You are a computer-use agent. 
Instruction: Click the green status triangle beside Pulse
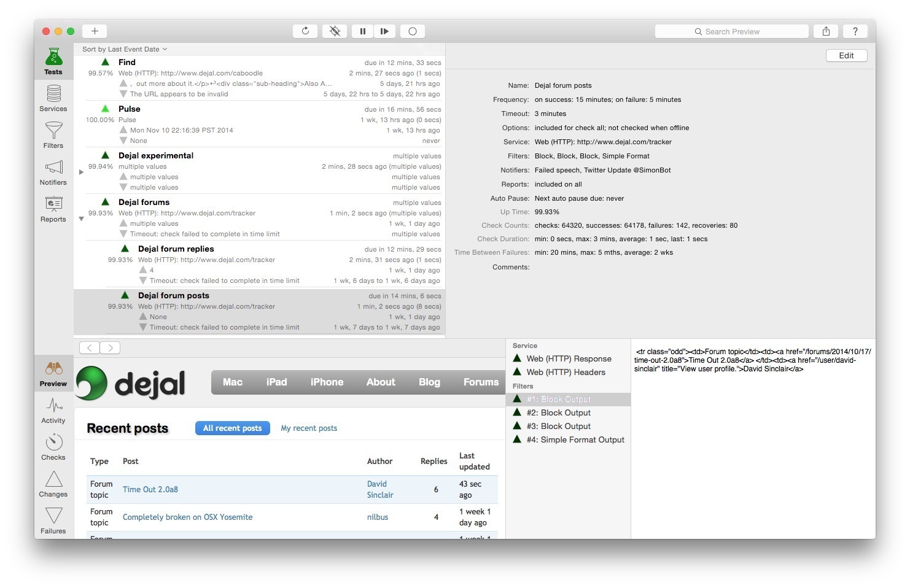(106, 109)
